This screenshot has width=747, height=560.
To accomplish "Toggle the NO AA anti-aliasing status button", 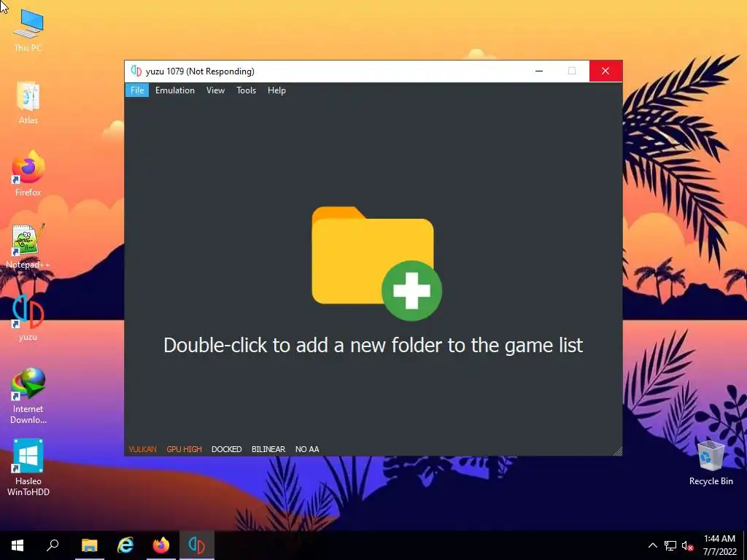I will point(307,449).
